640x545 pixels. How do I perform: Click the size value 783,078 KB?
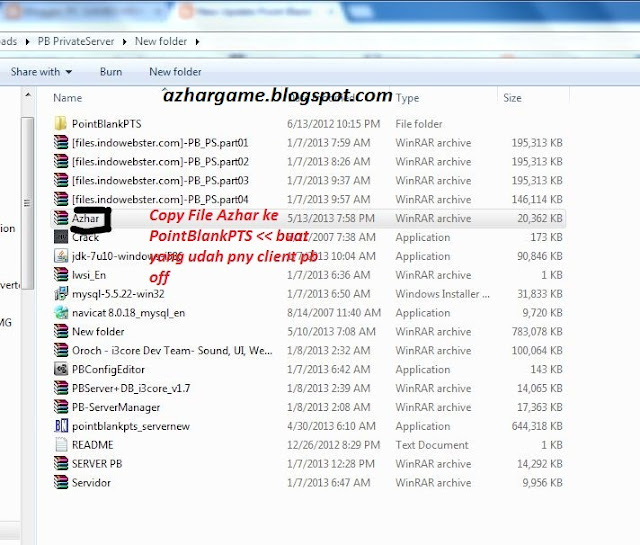[537, 331]
